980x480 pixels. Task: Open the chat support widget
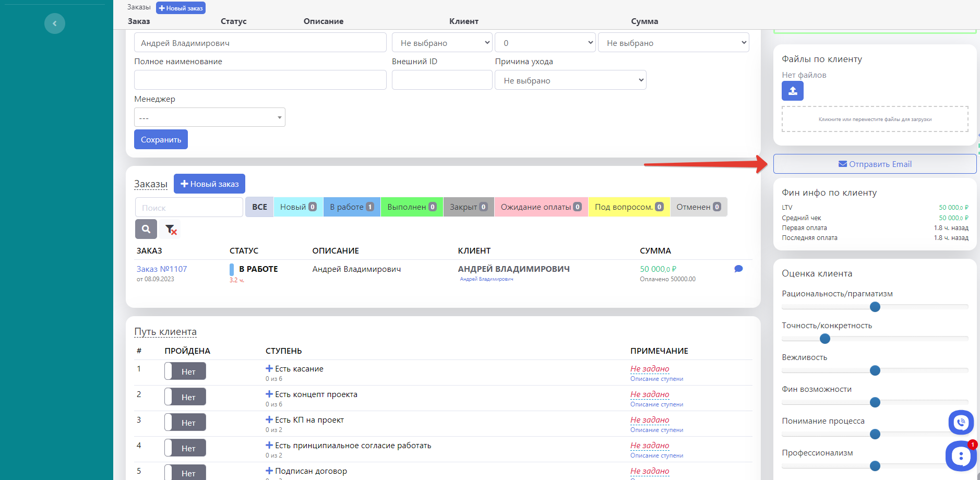coord(960,457)
